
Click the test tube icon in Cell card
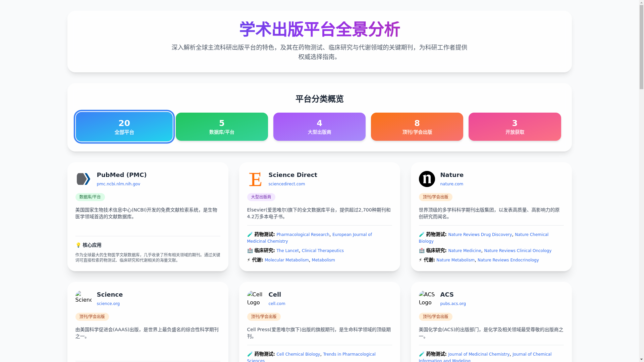[250, 354]
